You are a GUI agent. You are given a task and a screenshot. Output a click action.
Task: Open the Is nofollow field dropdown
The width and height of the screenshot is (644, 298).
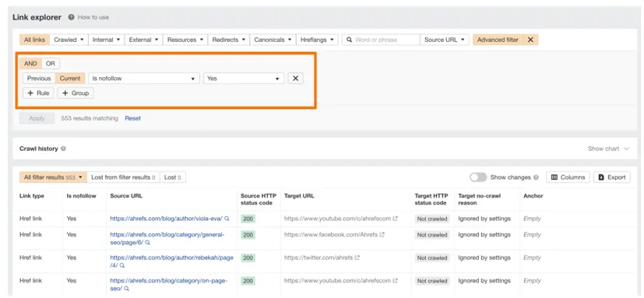coord(144,79)
